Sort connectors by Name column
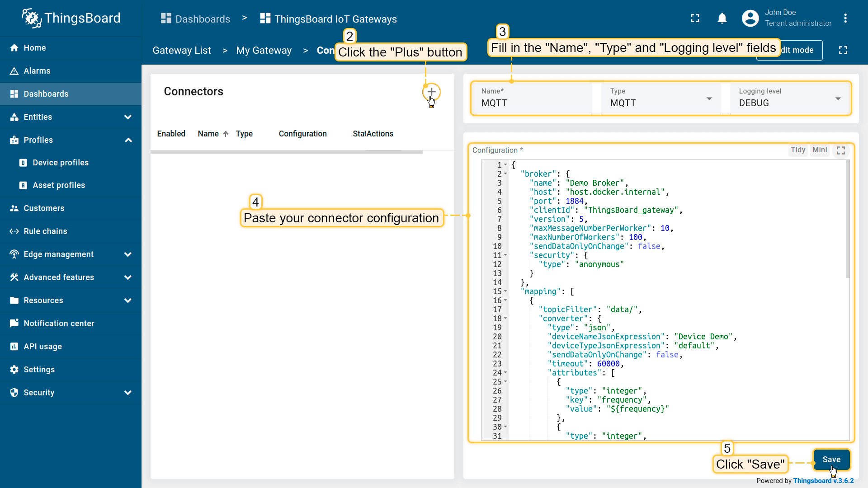This screenshot has height=488, width=868. 208,134
